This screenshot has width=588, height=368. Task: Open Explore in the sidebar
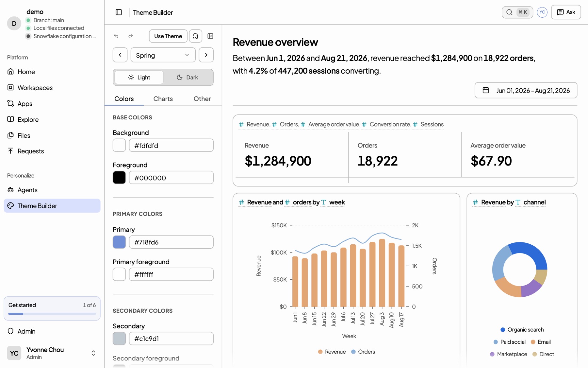pyautogui.click(x=52, y=120)
